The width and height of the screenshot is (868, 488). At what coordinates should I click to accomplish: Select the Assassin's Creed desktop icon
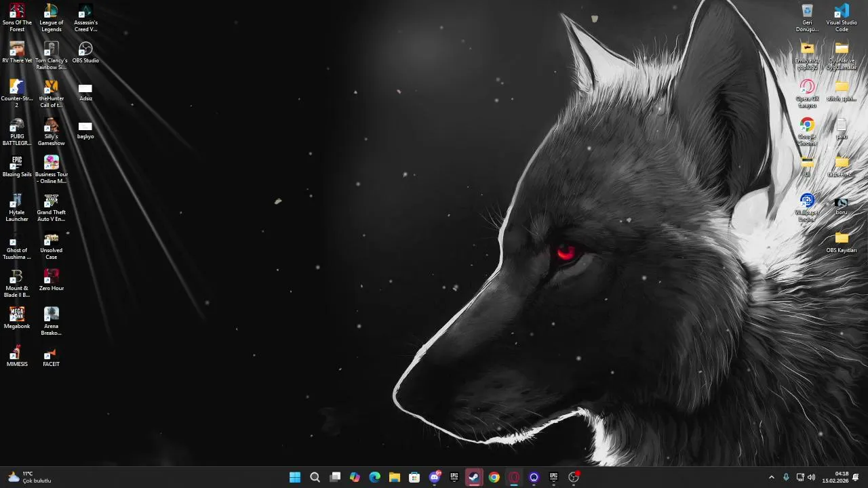click(x=85, y=18)
